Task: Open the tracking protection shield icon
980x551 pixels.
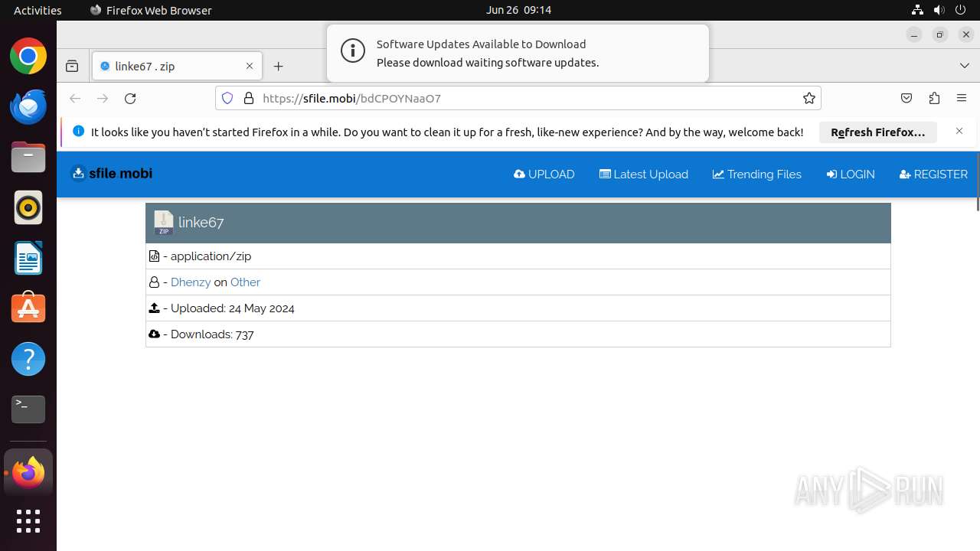Action: [227, 98]
